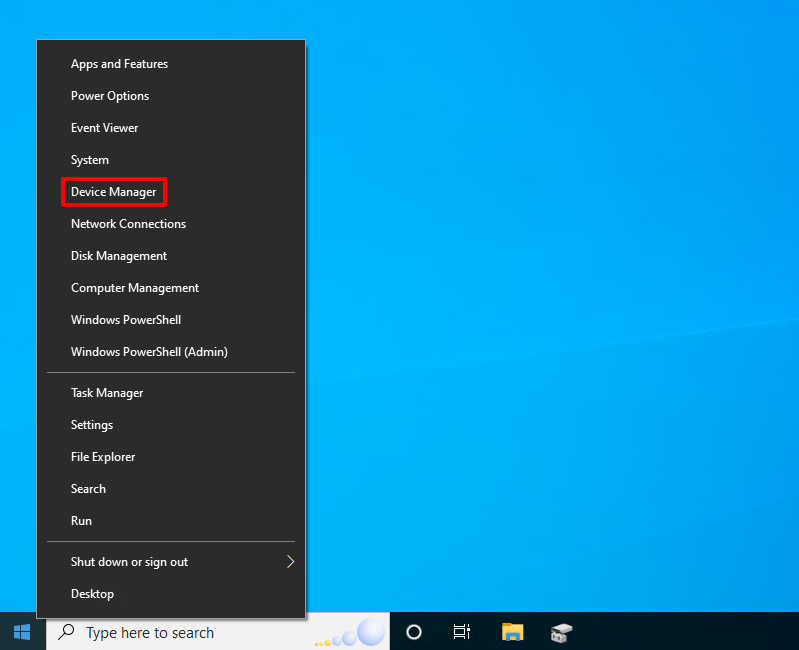Open the rightmost pinned taskbar app icon

[x=562, y=632]
